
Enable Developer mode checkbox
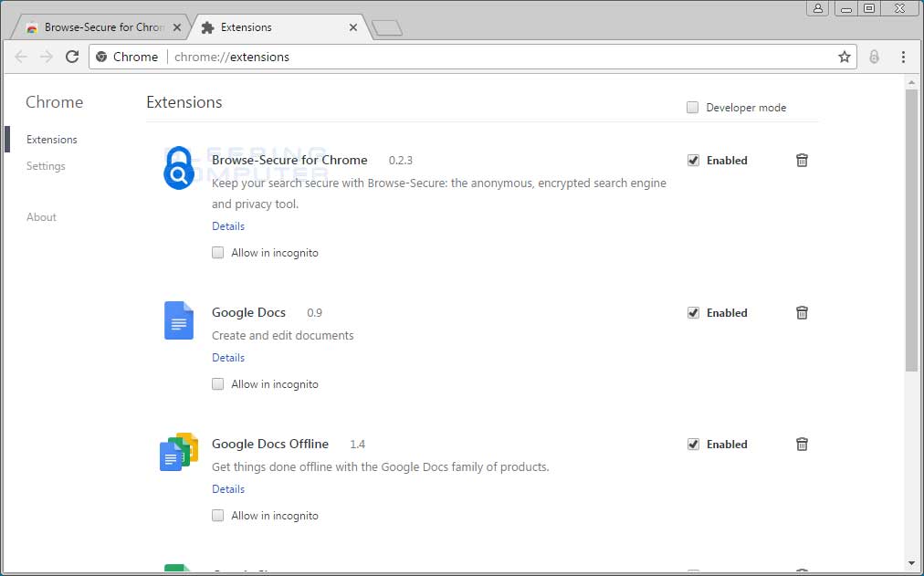click(x=692, y=107)
